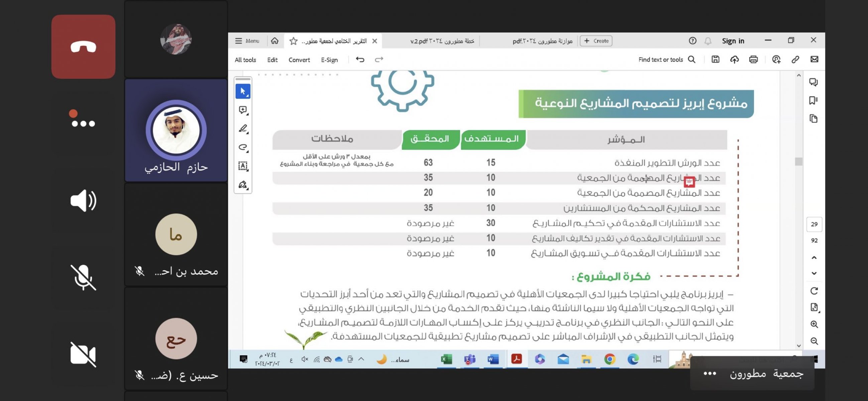The height and width of the screenshot is (401, 868).
Task: Open the notifications bell
Action: tap(708, 41)
